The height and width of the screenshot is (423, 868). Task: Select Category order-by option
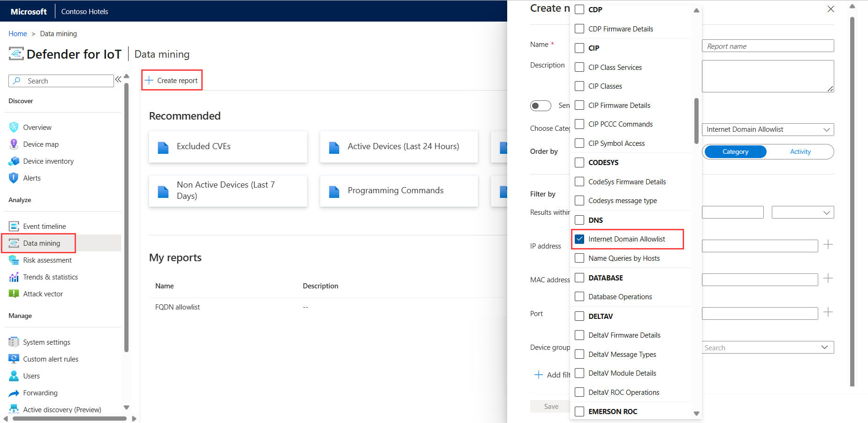735,151
